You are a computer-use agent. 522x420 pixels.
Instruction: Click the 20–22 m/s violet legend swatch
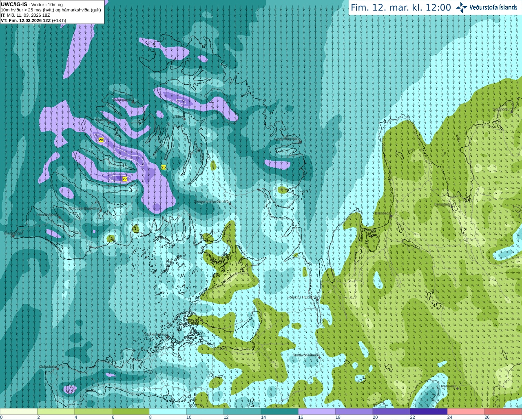(391, 411)
